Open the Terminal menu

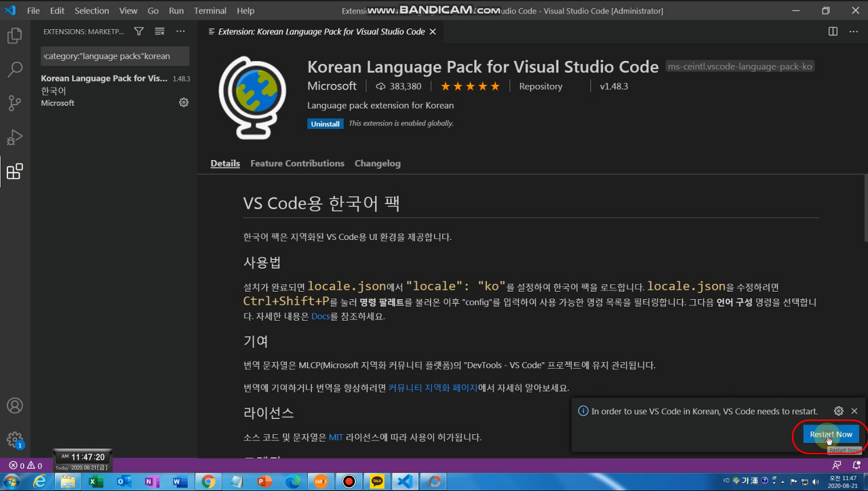click(x=210, y=10)
